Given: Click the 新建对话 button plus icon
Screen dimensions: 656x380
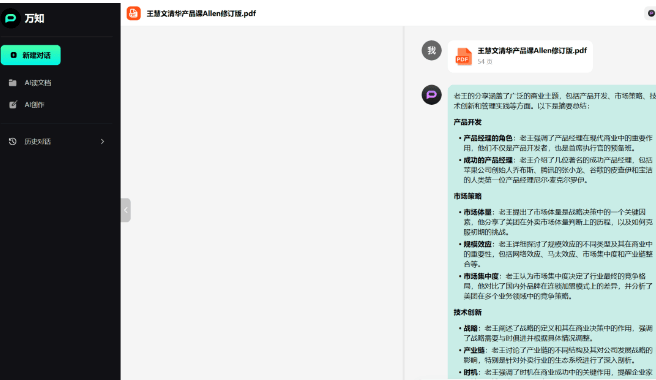Looking at the screenshot, I should click(13, 55).
